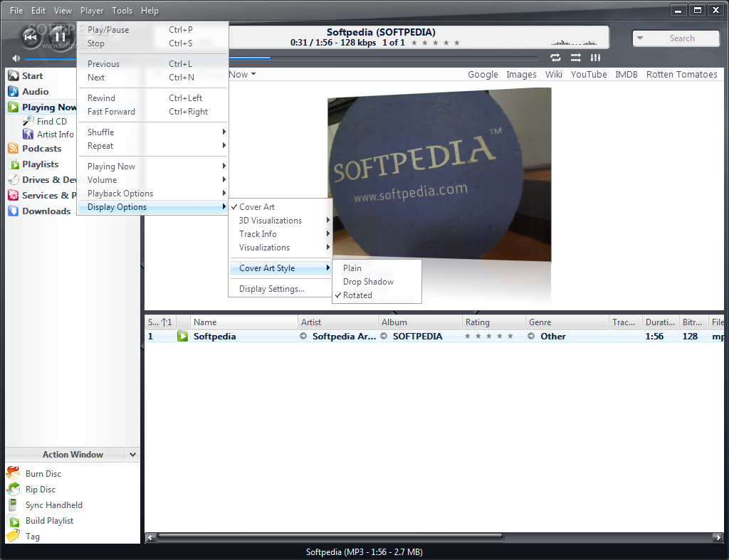The image size is (729, 560).
Task: Open the Tools menu
Action: pyautogui.click(x=122, y=10)
